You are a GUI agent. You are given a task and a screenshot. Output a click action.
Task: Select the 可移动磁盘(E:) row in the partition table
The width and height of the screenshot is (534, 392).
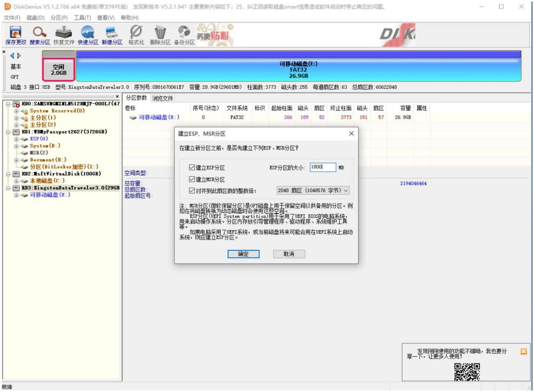pos(276,117)
